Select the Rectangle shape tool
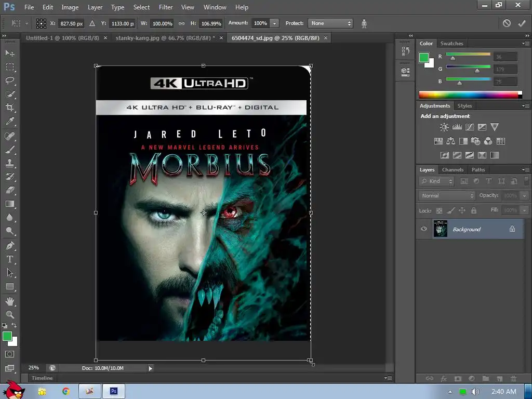The image size is (532, 399). 10,286
